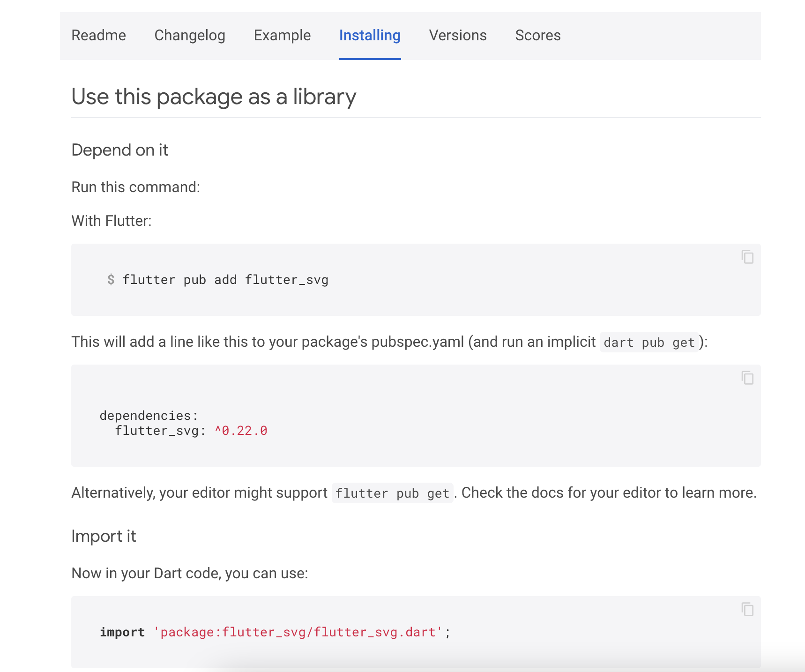Click the 'Run this command:' text
805x672 pixels.
136,187
